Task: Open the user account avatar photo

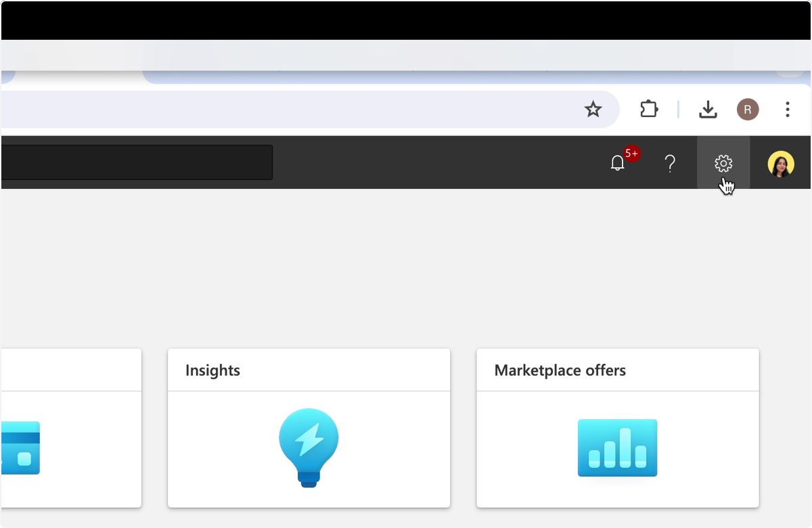Action: coord(781,164)
